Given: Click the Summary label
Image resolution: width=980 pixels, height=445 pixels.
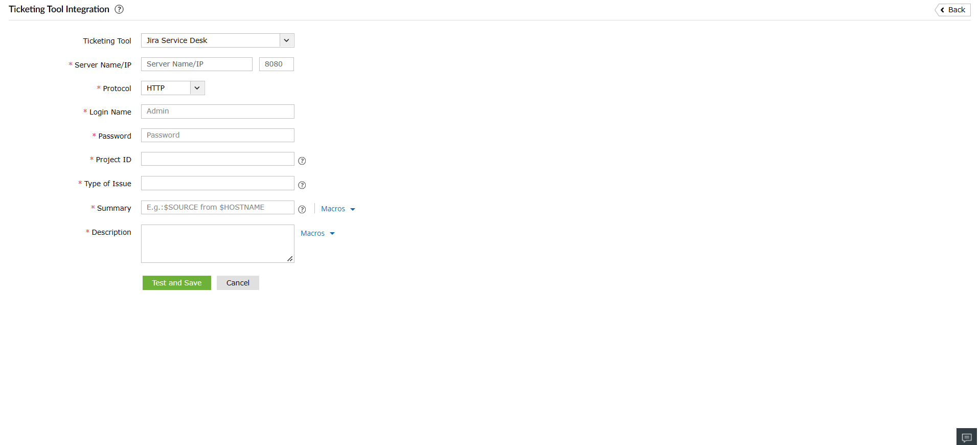Looking at the screenshot, I should click(x=114, y=208).
